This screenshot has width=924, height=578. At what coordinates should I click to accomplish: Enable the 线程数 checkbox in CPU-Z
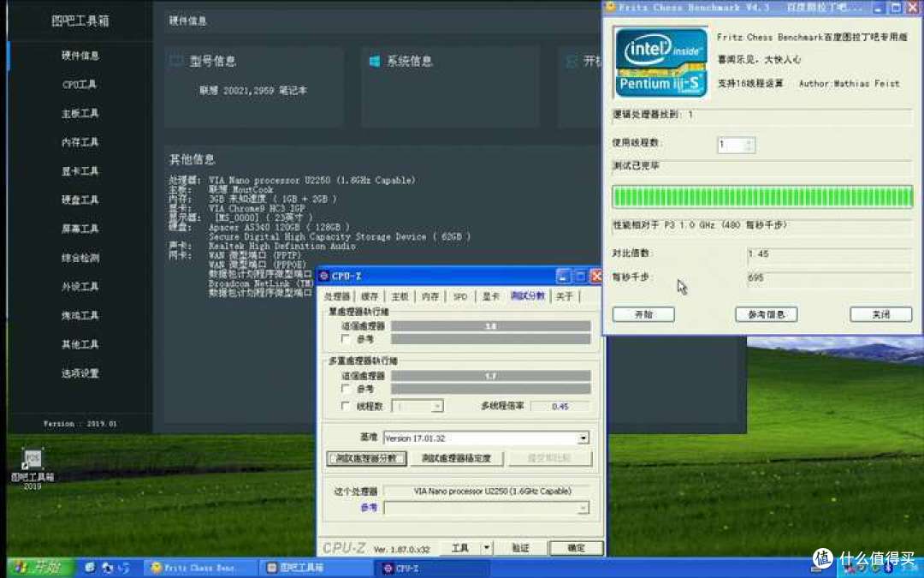pyautogui.click(x=346, y=406)
